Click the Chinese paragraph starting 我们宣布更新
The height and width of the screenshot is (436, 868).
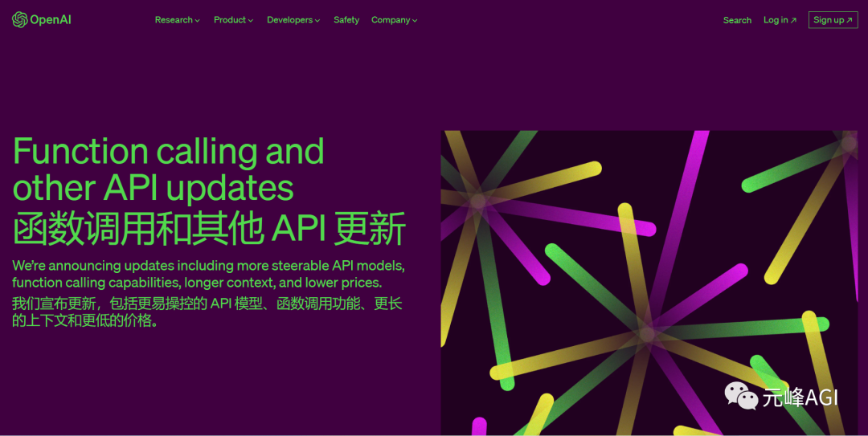pos(207,312)
